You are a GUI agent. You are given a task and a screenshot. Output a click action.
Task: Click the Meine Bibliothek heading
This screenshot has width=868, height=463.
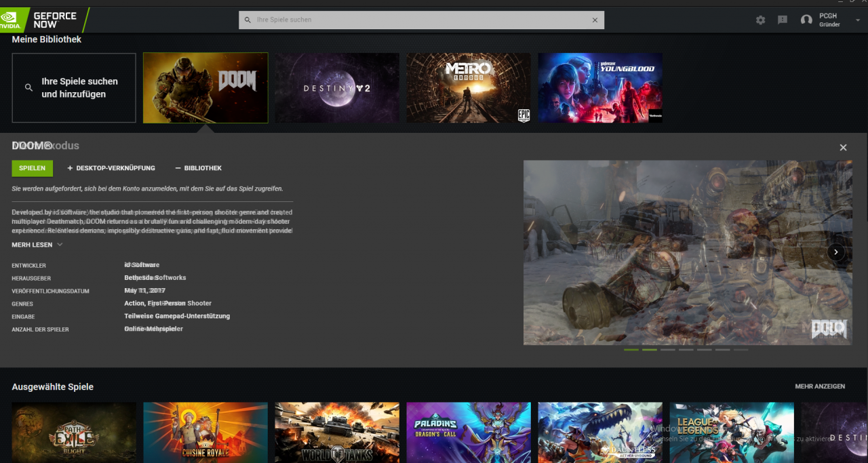[47, 39]
